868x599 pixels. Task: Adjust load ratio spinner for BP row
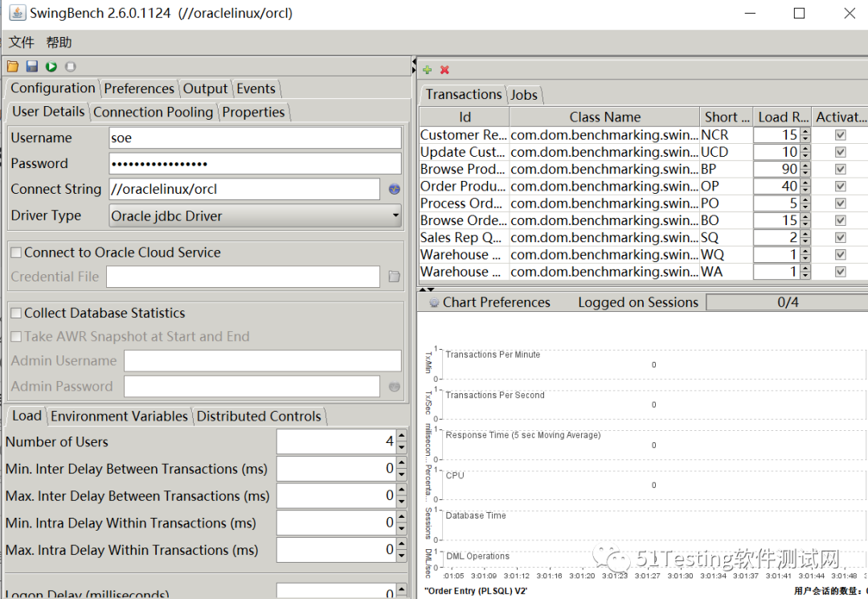coord(805,169)
